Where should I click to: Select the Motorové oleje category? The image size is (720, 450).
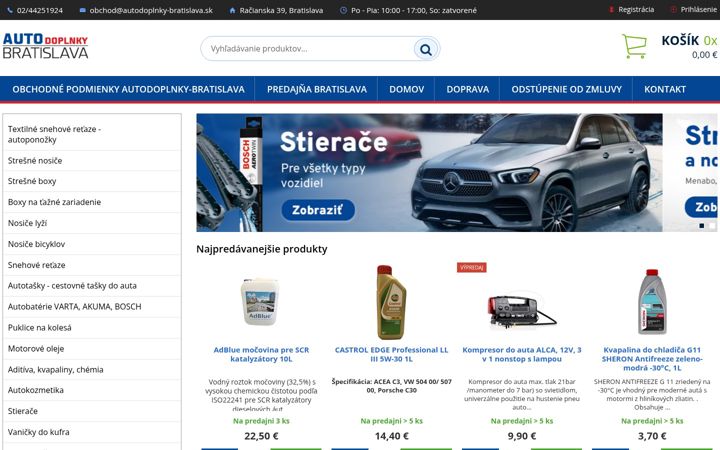(92, 349)
